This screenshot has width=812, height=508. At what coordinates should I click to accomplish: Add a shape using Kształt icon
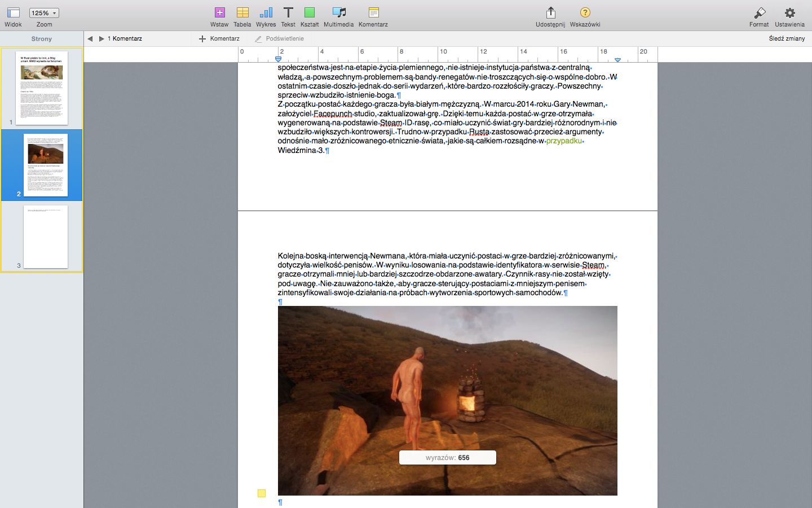coord(310,12)
